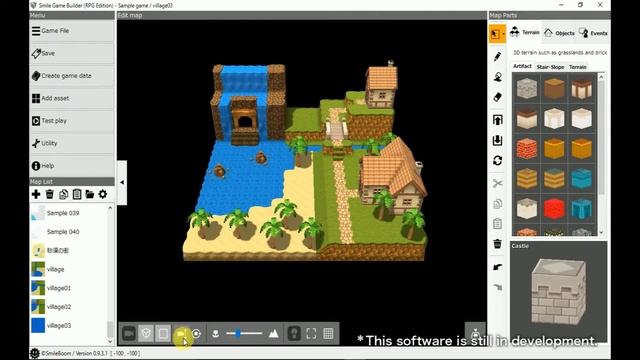The image size is (640, 360).
Task: Toggle the flat square top view
Action: (163, 333)
